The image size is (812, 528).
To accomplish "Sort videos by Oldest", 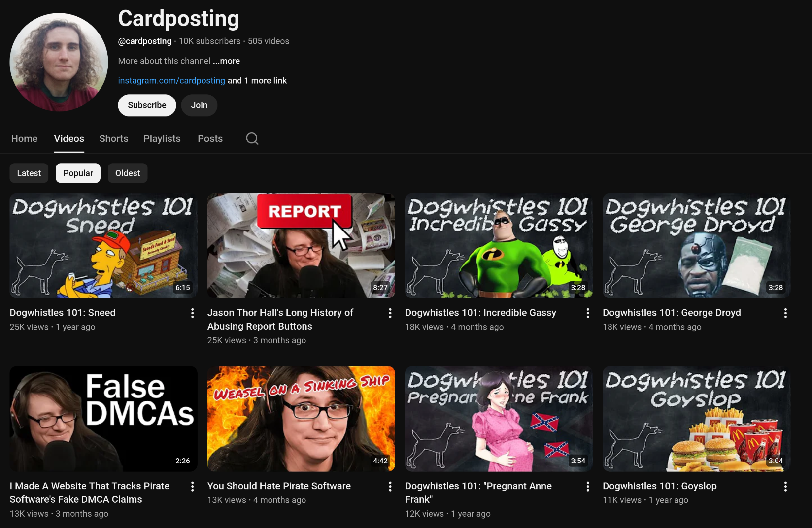I will [x=128, y=173].
